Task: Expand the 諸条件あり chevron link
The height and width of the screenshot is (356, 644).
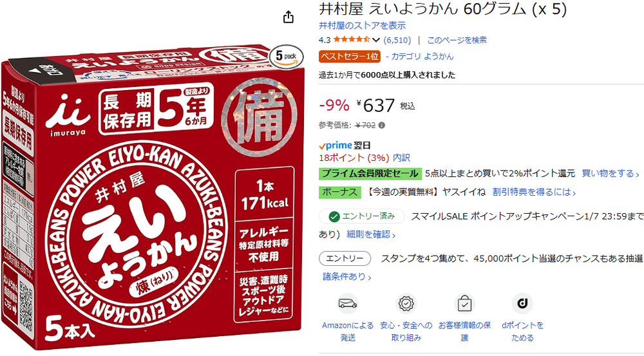Action: pyautogui.click(x=347, y=277)
